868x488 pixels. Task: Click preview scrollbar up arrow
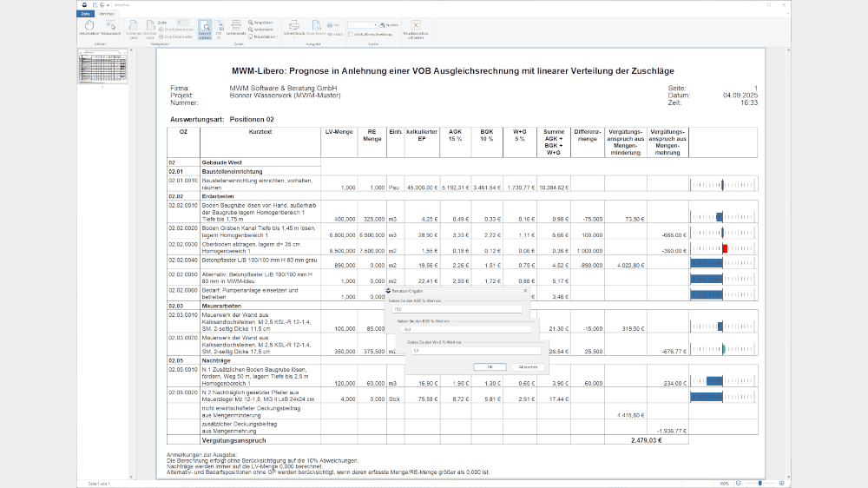[x=788, y=50]
